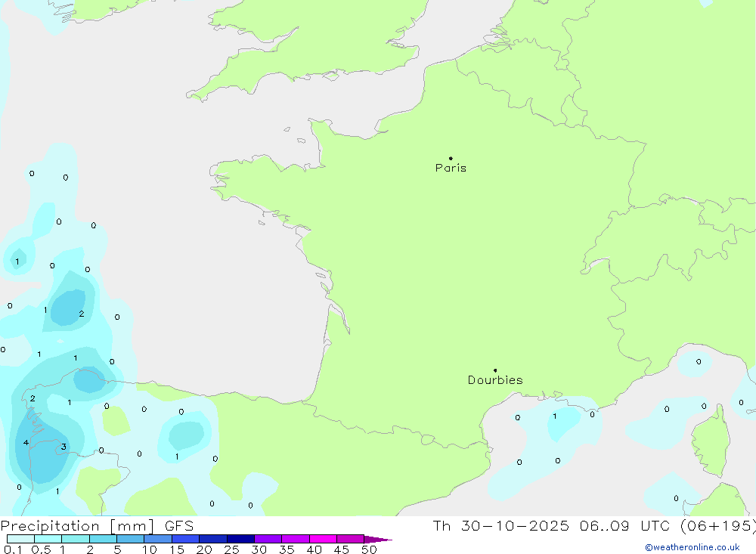
Task: Click the precipitation value 3 on the map
Action: 64,447
